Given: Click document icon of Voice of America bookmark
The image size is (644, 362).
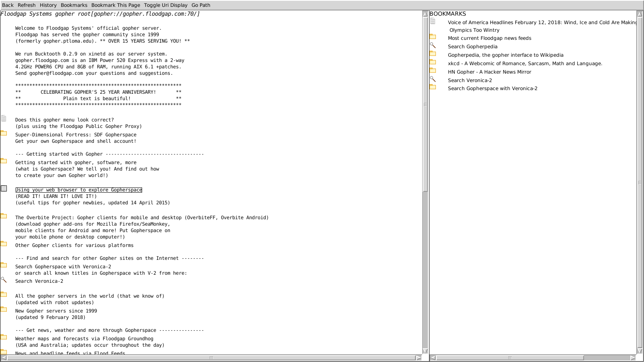Looking at the screenshot, I should [x=433, y=21].
